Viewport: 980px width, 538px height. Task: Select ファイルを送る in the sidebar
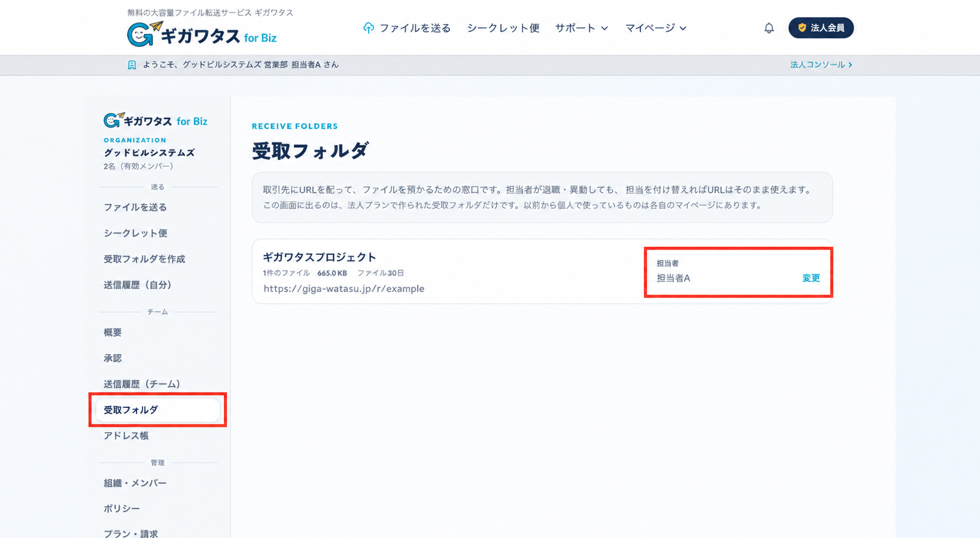(x=135, y=207)
